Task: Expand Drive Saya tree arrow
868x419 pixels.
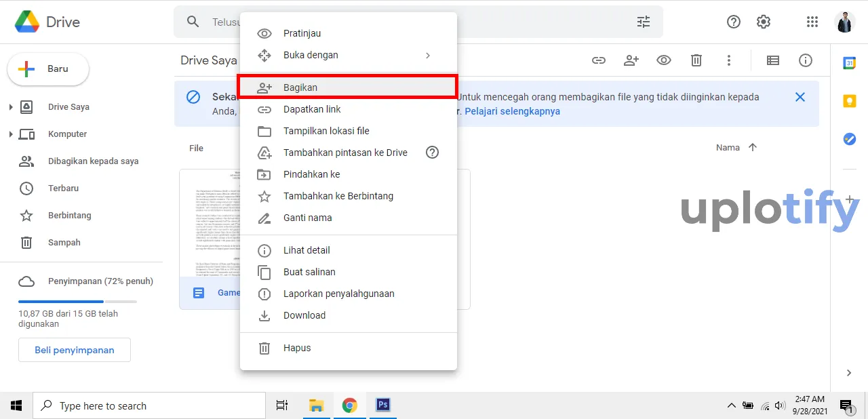Action: tap(11, 107)
